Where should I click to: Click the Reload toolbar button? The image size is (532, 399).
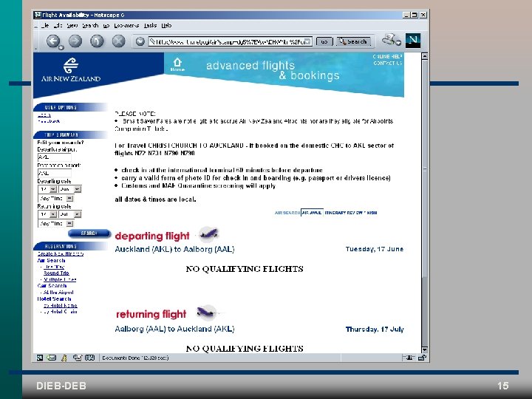97,41
